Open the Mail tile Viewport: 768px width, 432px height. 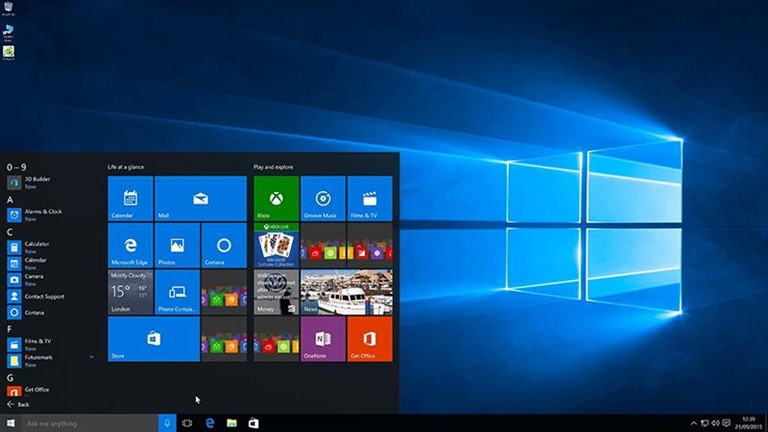tap(201, 198)
